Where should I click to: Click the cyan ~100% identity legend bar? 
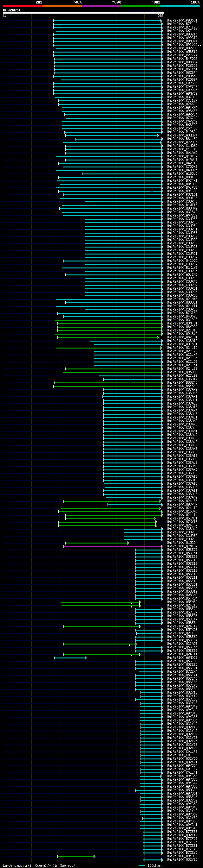click(180, 6)
